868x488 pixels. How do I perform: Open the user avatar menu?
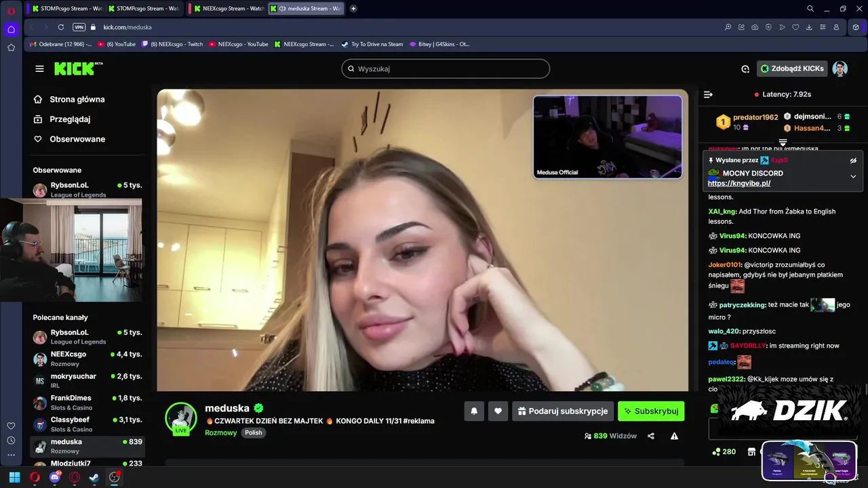point(840,68)
